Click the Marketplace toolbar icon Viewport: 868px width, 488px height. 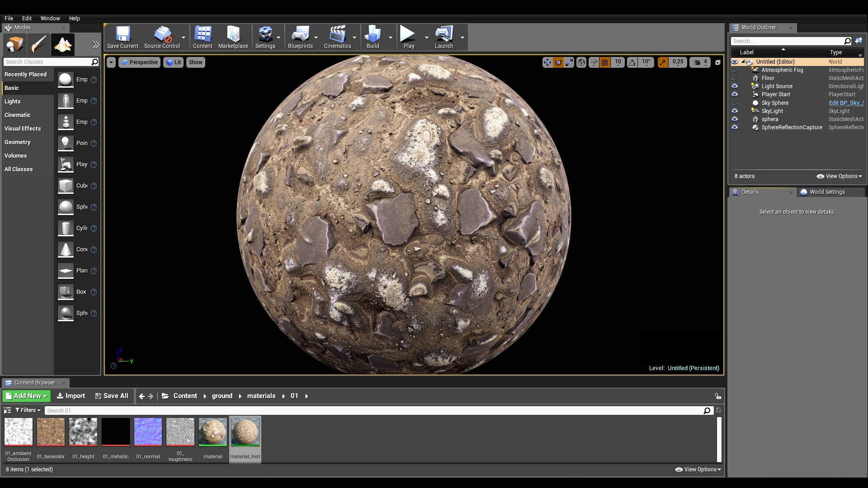[x=233, y=37]
